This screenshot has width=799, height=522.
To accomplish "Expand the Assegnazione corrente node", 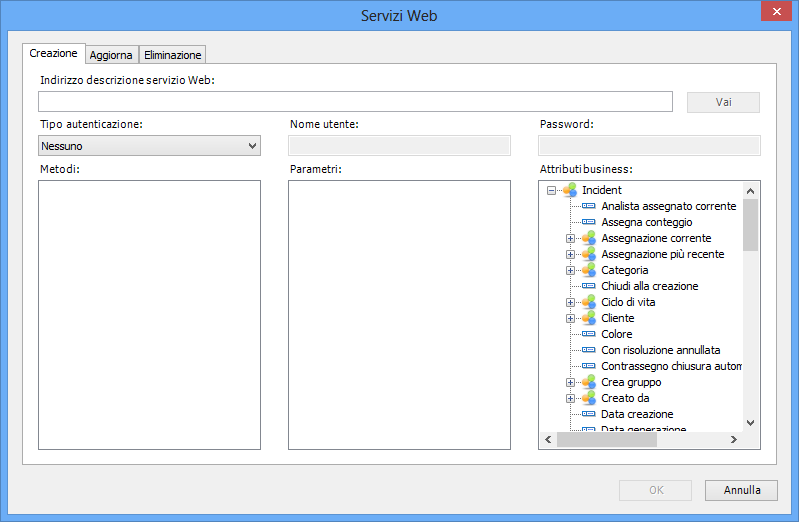I will 570,238.
